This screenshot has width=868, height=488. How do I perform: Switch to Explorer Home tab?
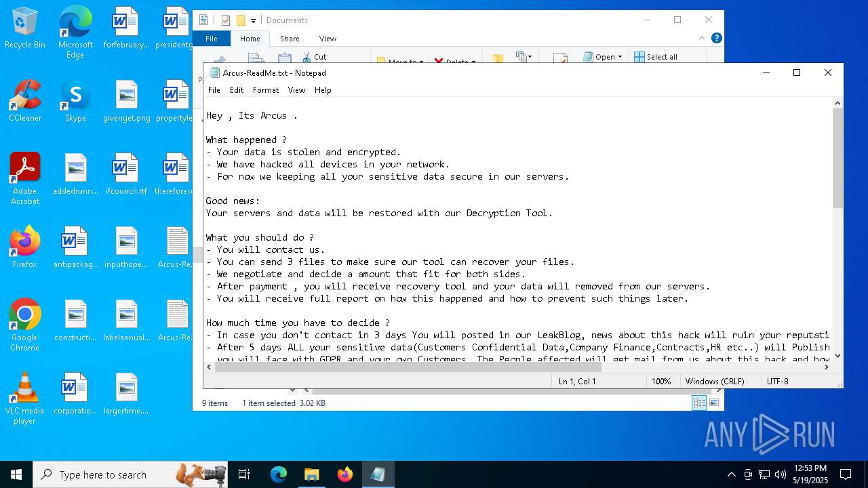click(x=250, y=39)
